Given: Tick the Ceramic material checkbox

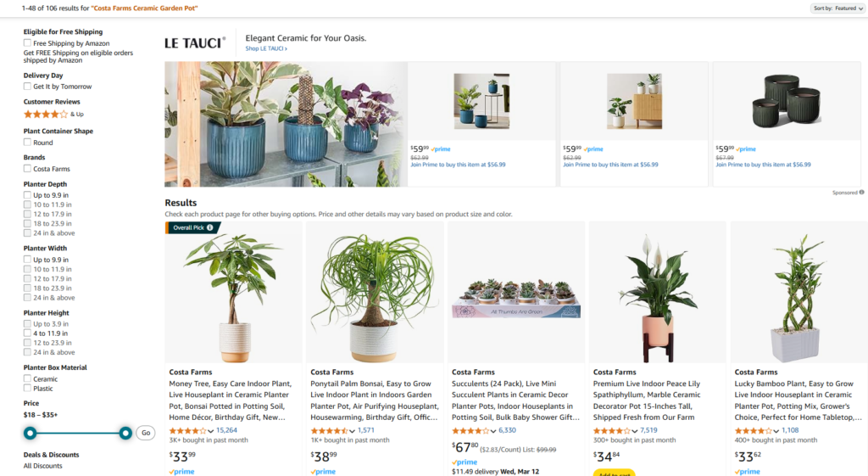Looking at the screenshot, I should [x=27, y=378].
